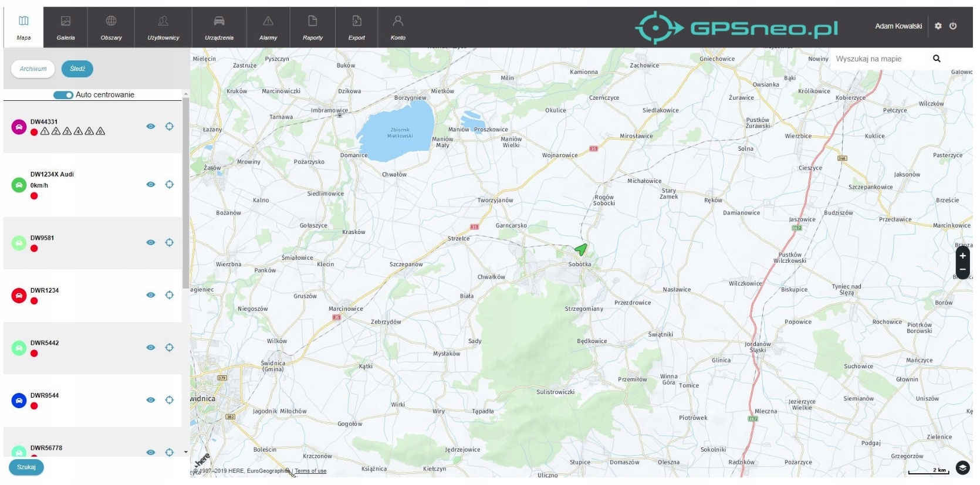
Task: Select vehicle DW9581 in the list
Action: 93,243
